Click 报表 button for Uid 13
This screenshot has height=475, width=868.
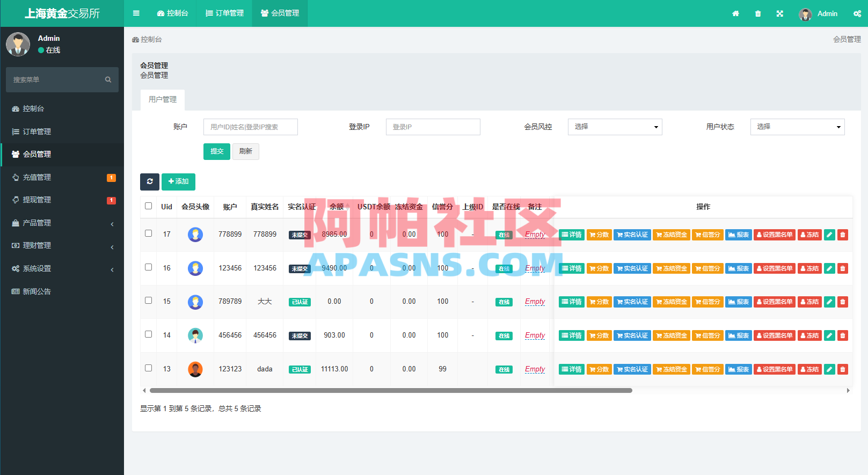pos(739,369)
